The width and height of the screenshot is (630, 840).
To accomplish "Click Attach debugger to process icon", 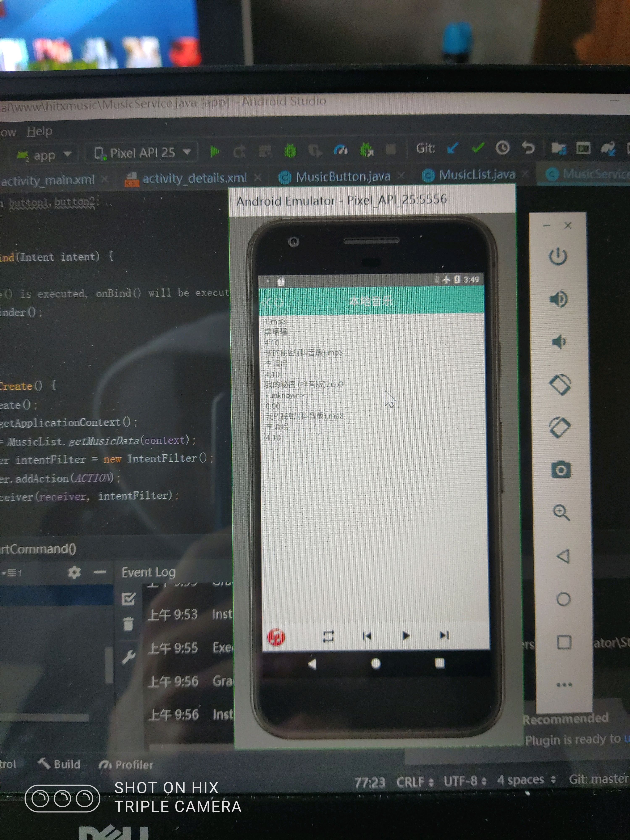I will (366, 150).
